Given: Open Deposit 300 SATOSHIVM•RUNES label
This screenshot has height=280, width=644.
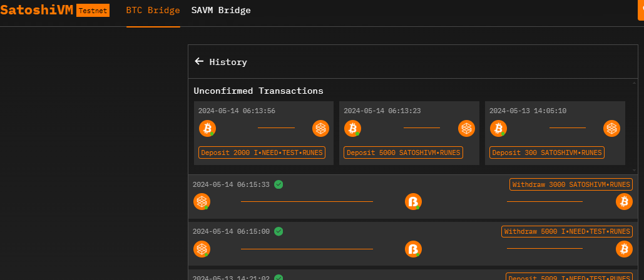Looking at the screenshot, I should click(546, 152).
